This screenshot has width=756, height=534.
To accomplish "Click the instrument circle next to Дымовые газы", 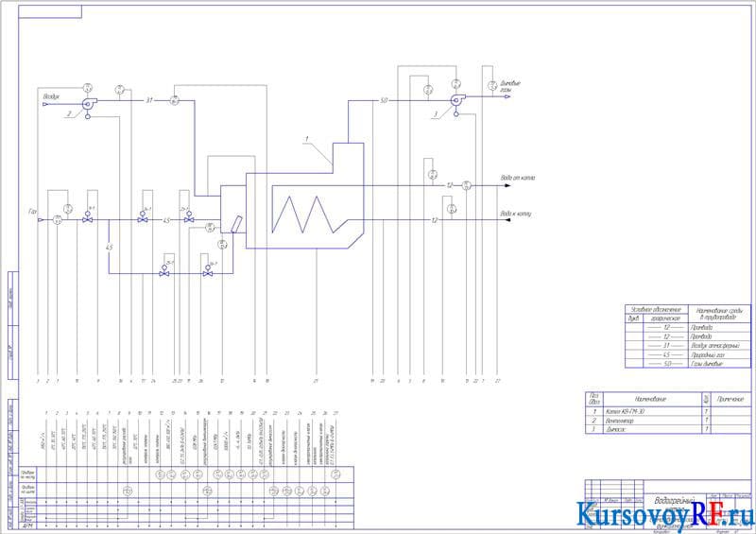I will click(x=491, y=85).
